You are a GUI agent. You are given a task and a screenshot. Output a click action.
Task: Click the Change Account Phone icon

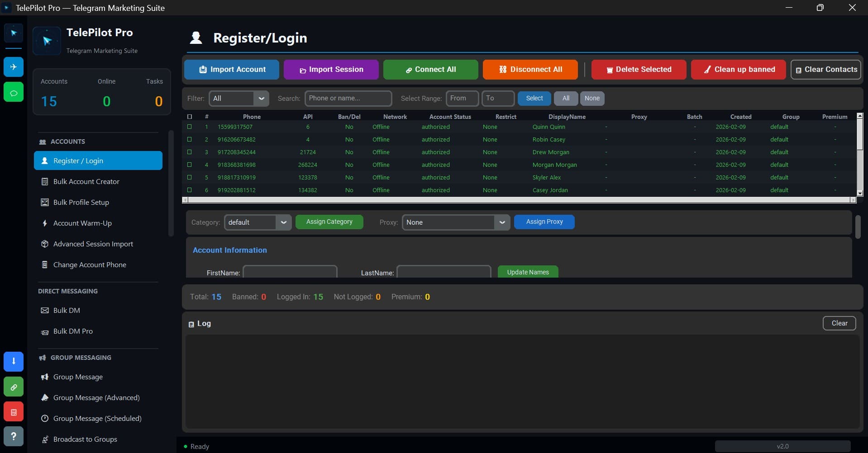(x=45, y=265)
